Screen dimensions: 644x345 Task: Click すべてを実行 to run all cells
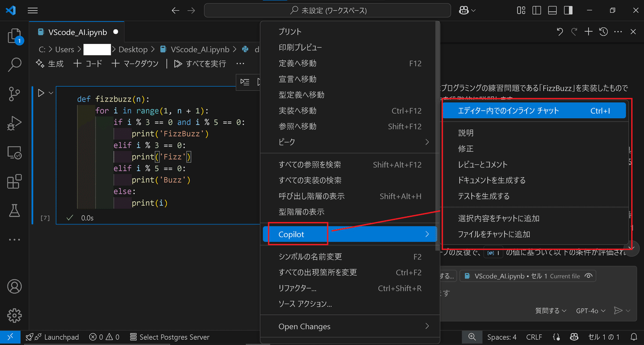coord(206,63)
